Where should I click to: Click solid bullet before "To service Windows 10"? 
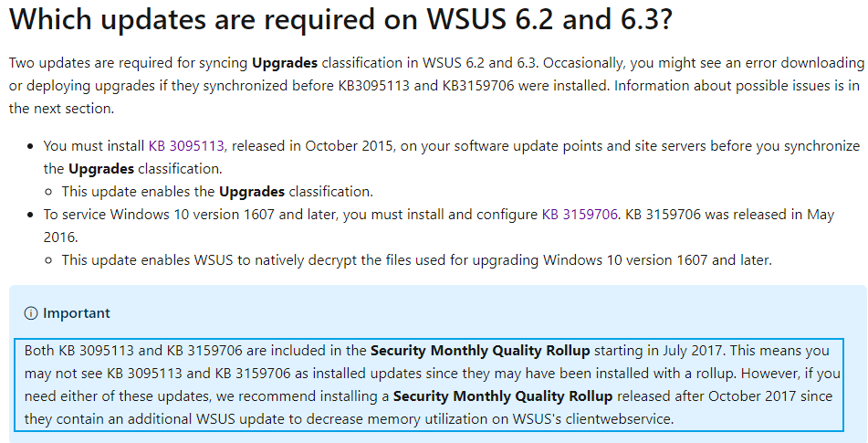coord(31,215)
